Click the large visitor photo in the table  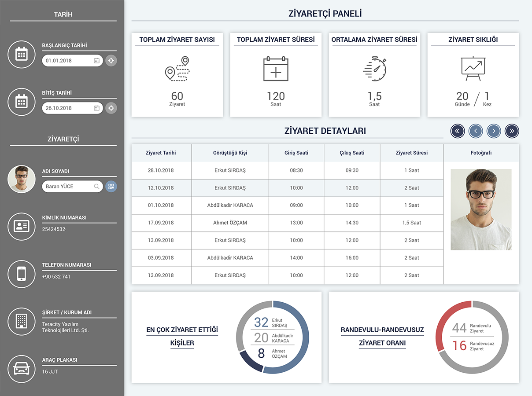[481, 209]
